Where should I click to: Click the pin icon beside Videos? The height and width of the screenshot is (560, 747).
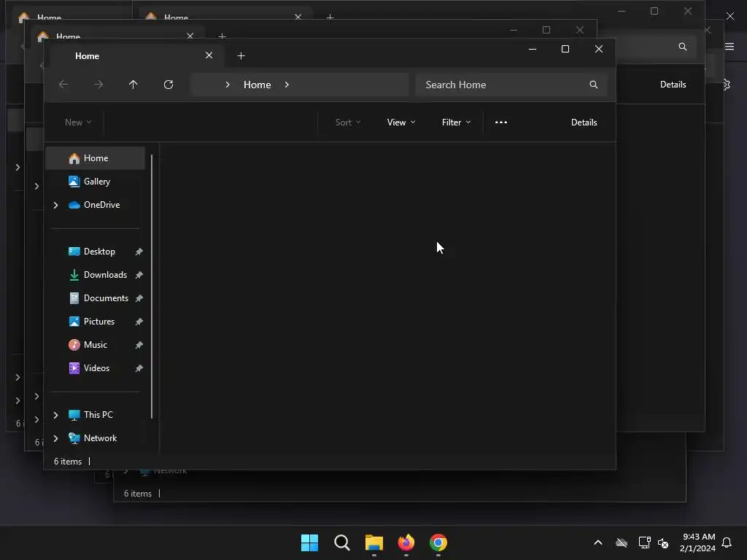(139, 368)
